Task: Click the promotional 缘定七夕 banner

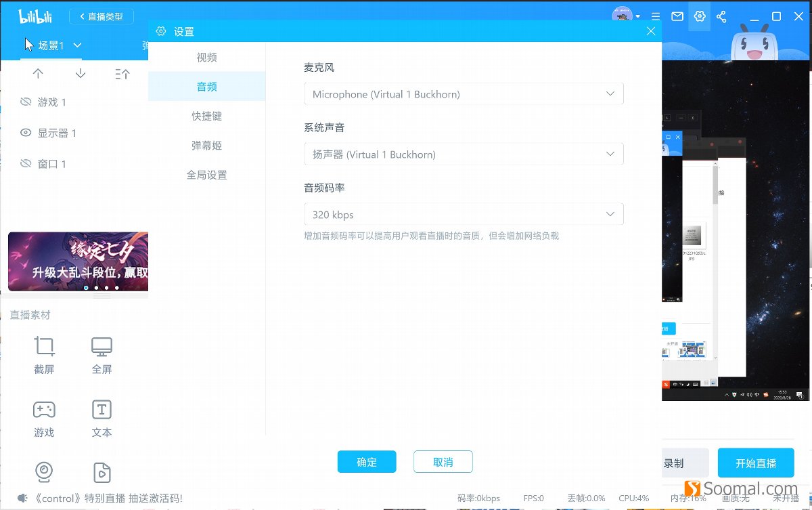Action: pyautogui.click(x=78, y=261)
